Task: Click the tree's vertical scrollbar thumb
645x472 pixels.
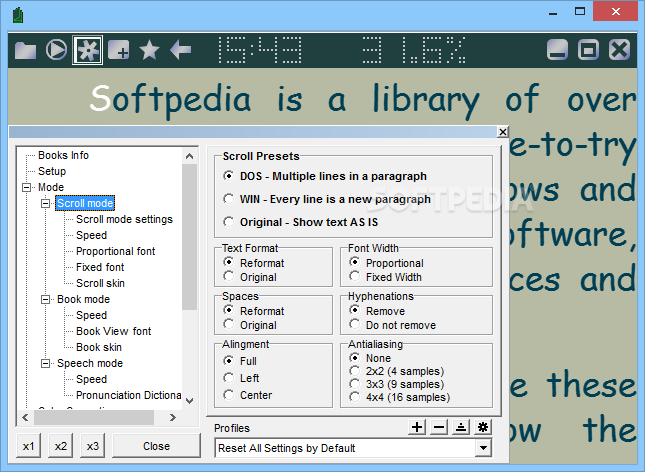Action: point(190,237)
